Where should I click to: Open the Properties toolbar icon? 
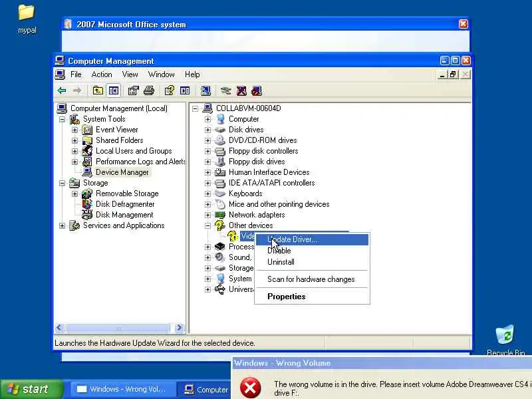click(133, 90)
